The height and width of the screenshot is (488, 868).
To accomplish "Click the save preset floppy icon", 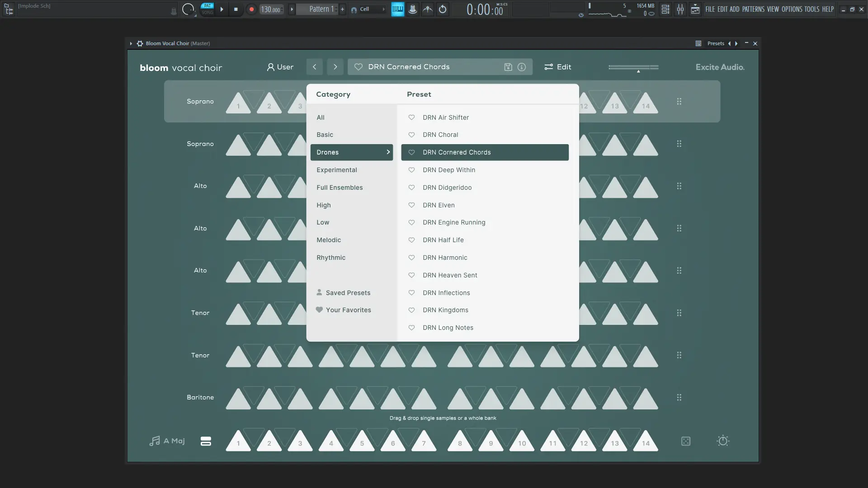I will tap(508, 67).
